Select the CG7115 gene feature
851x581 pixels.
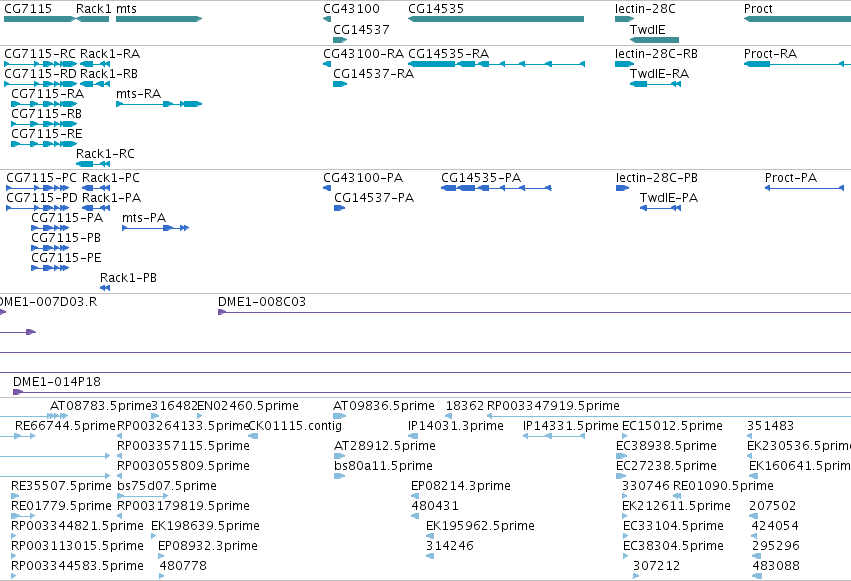click(39, 19)
